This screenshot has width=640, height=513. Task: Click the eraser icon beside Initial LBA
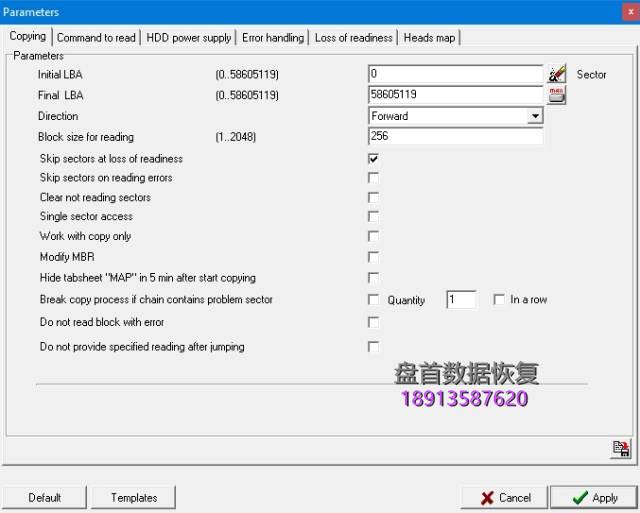[557, 74]
